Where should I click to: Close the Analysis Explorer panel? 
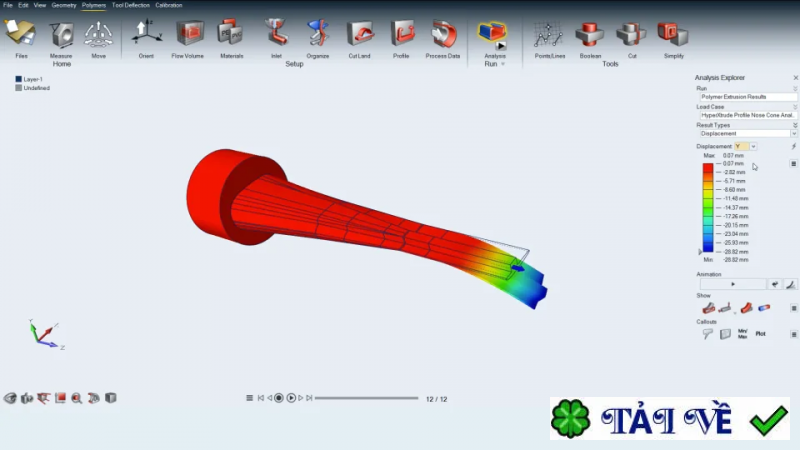pyautogui.click(x=795, y=78)
